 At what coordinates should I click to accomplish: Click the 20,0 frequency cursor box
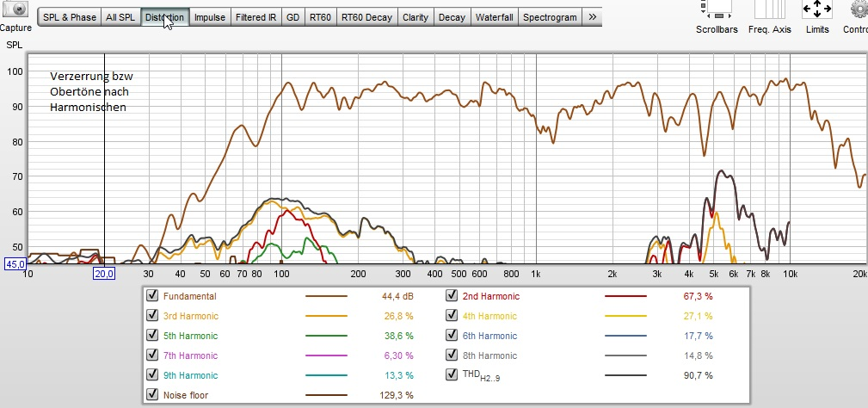[x=104, y=274]
